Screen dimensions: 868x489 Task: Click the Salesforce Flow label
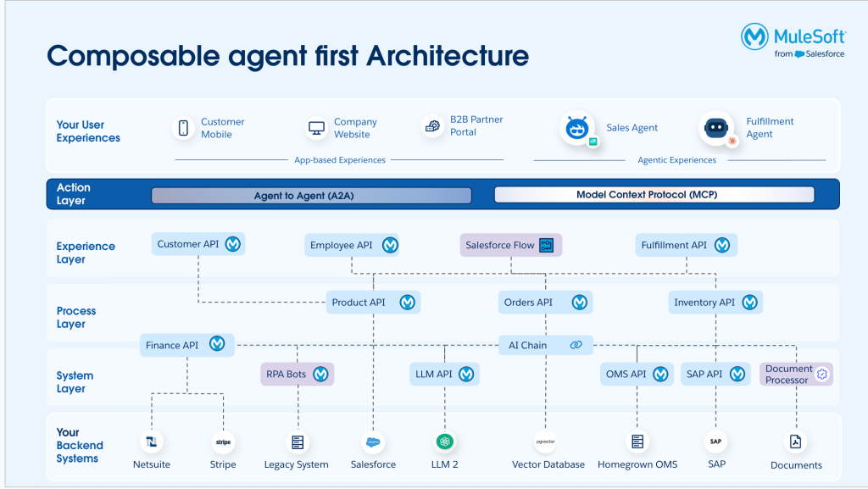pos(500,245)
